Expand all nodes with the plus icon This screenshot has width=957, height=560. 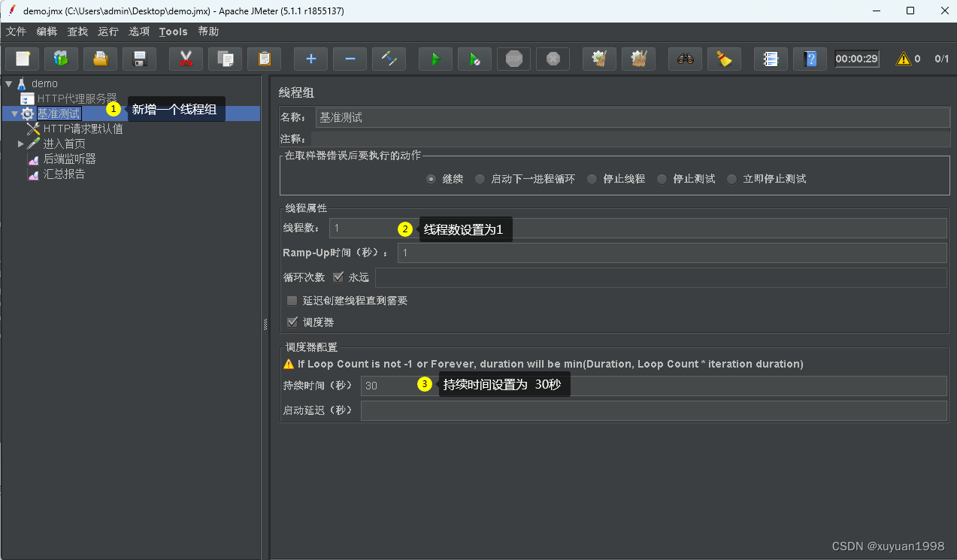(x=310, y=59)
